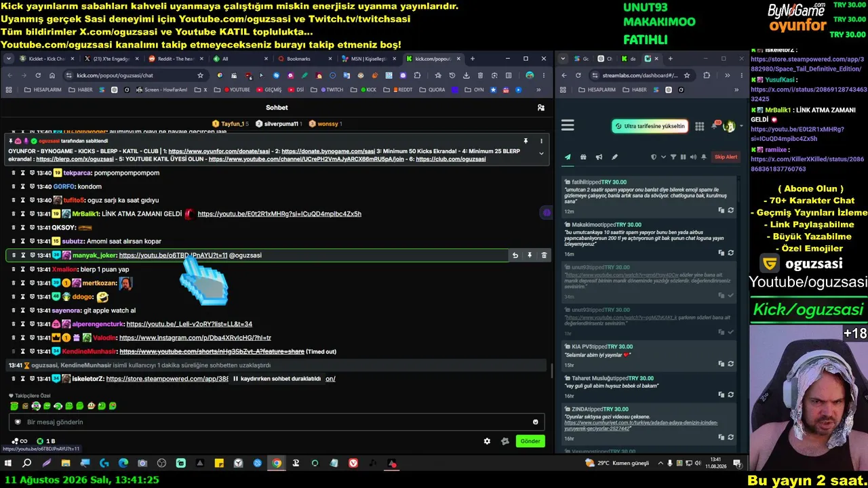Open Valodin's instagram.com link

click(x=195, y=338)
